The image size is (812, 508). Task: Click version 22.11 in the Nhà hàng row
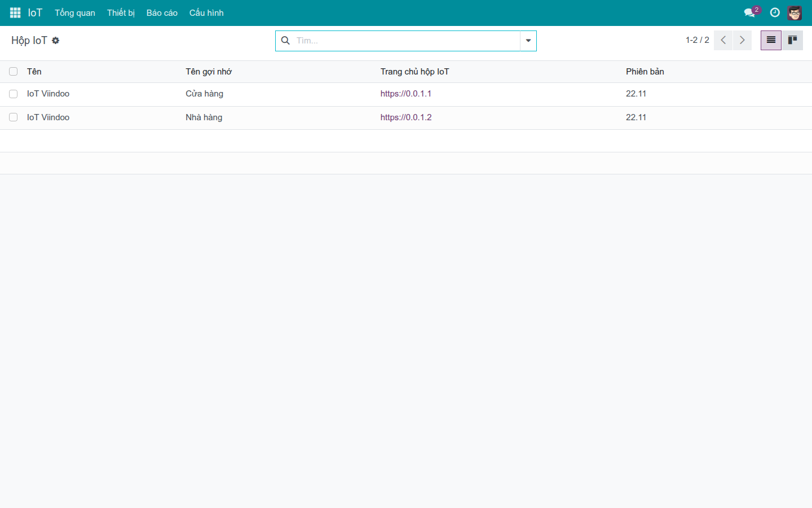[636, 117]
